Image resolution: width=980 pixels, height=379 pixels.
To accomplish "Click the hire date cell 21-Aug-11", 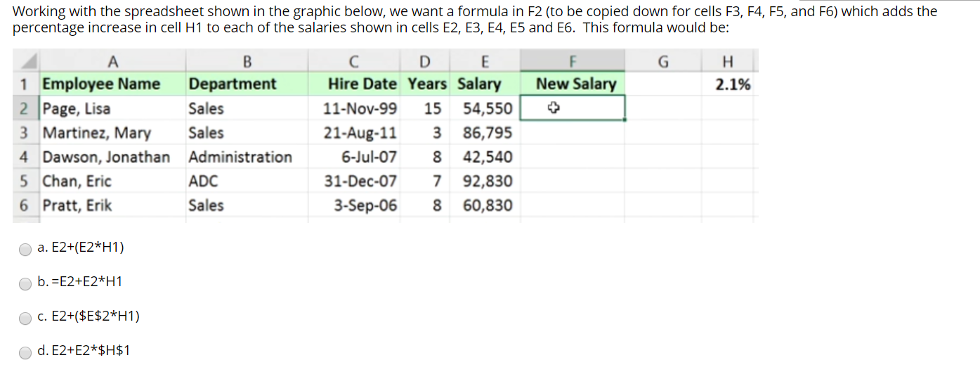I will coord(360,133).
